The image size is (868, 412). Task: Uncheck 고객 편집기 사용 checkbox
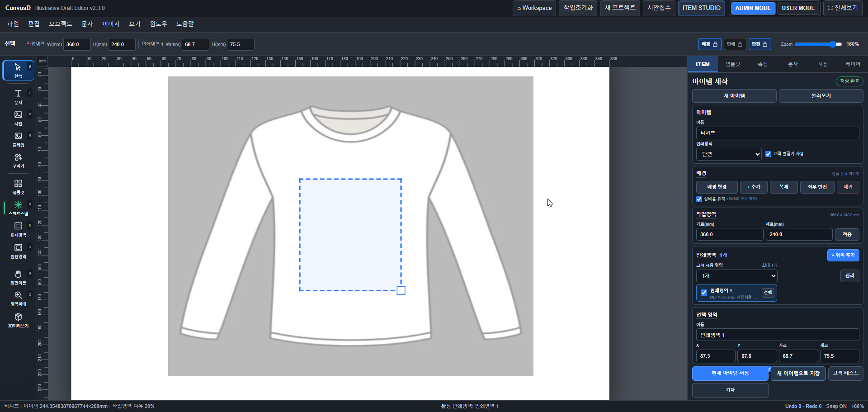(768, 154)
